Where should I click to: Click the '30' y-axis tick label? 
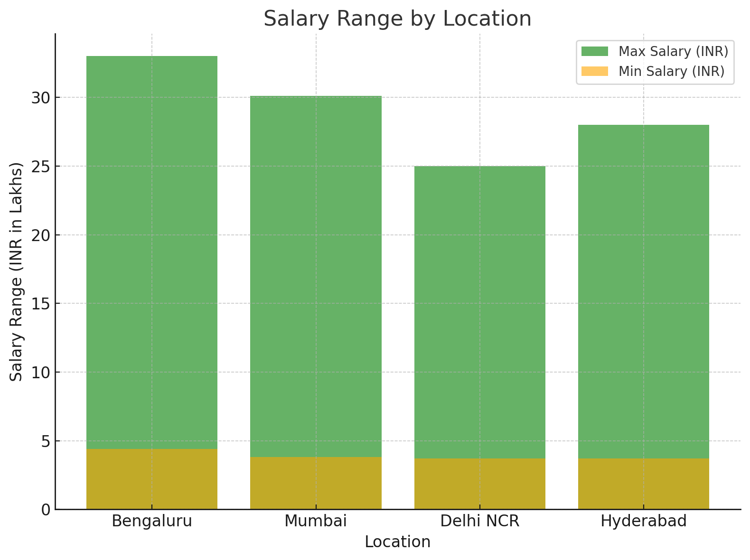[x=41, y=98]
